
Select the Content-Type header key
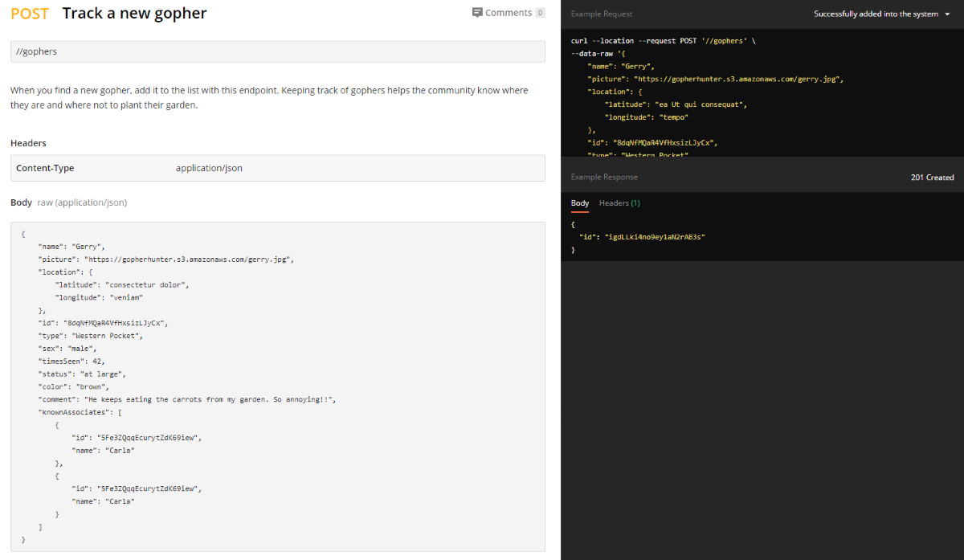(45, 168)
